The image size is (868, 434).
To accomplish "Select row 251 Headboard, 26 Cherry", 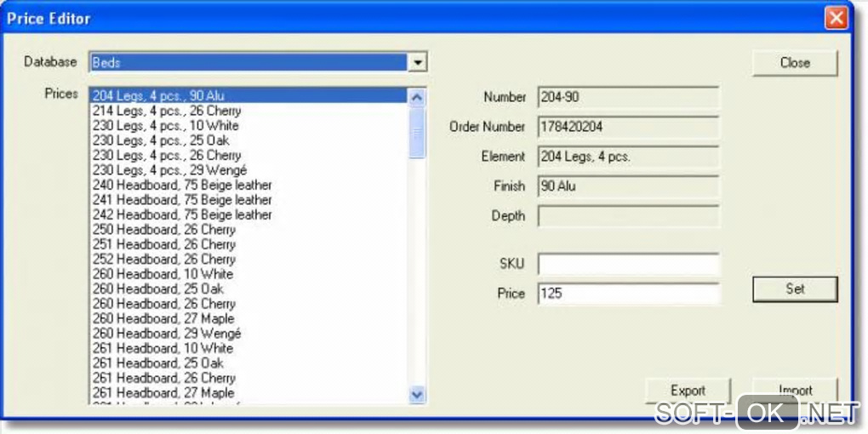I will pyautogui.click(x=249, y=244).
